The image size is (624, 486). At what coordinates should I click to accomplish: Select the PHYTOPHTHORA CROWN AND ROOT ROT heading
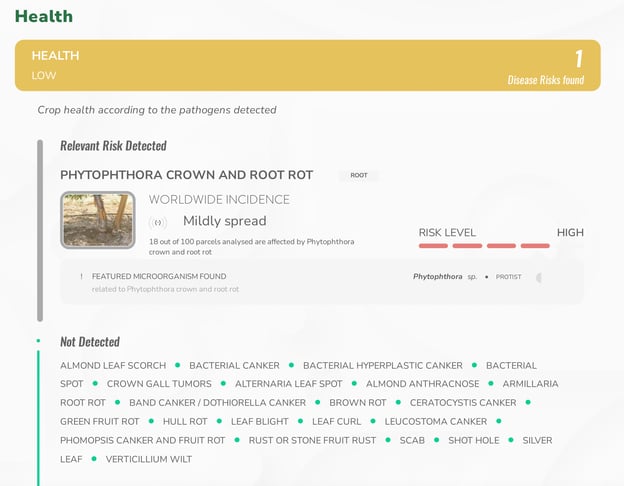point(187,175)
